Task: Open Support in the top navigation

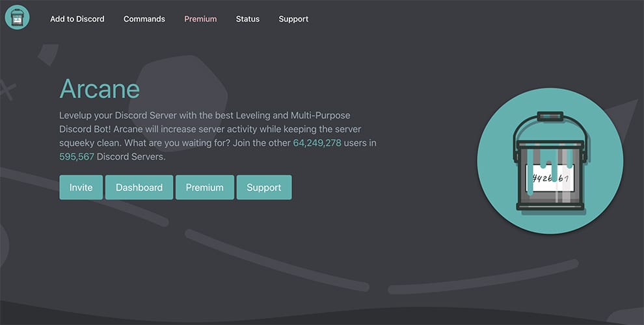Action: tap(293, 19)
